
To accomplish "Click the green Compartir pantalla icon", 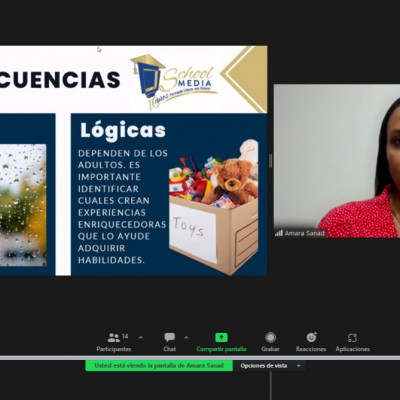I will pyautogui.click(x=221, y=337).
